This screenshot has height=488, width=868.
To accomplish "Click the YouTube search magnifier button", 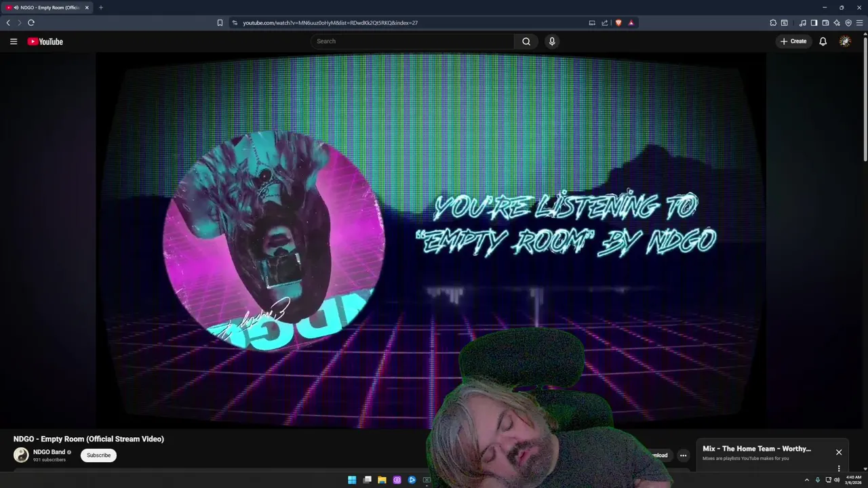I will click(x=526, y=41).
